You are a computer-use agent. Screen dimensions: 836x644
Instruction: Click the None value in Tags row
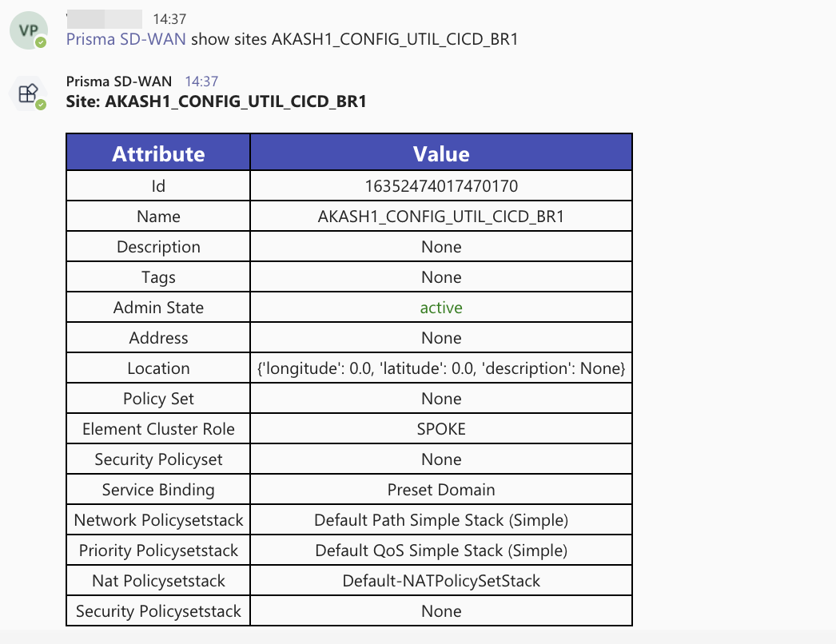tap(441, 277)
